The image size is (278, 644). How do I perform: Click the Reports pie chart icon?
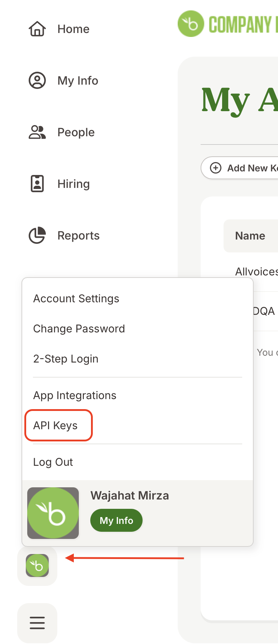coord(37,235)
